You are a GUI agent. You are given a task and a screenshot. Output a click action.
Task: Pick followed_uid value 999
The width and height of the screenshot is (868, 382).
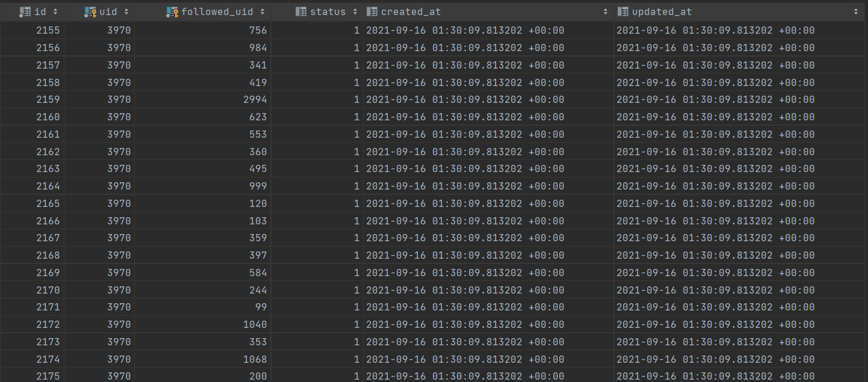(x=258, y=186)
